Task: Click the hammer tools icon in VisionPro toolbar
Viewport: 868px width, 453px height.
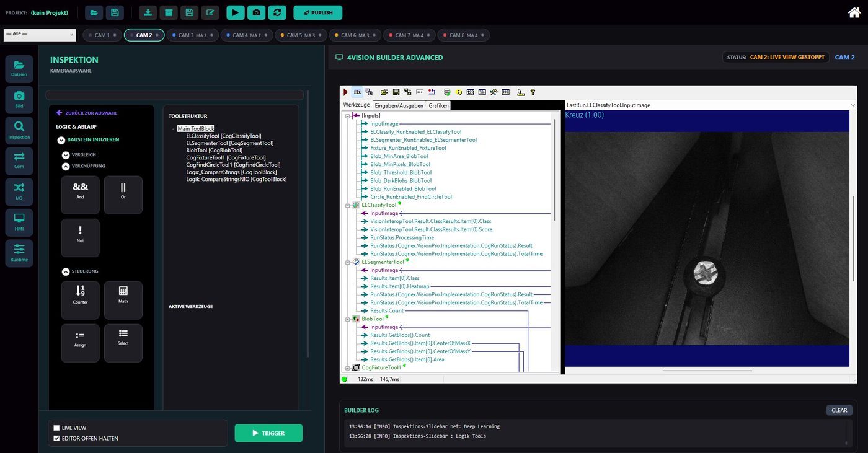Action: click(494, 92)
